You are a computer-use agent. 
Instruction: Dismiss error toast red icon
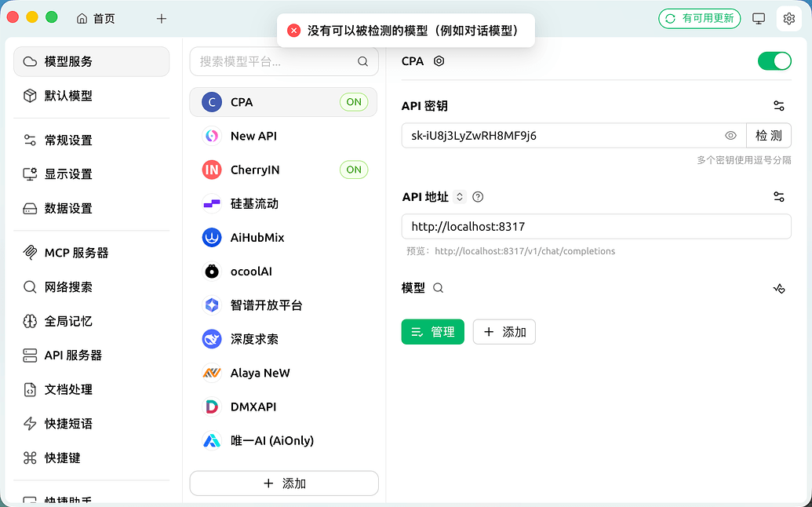coord(293,31)
